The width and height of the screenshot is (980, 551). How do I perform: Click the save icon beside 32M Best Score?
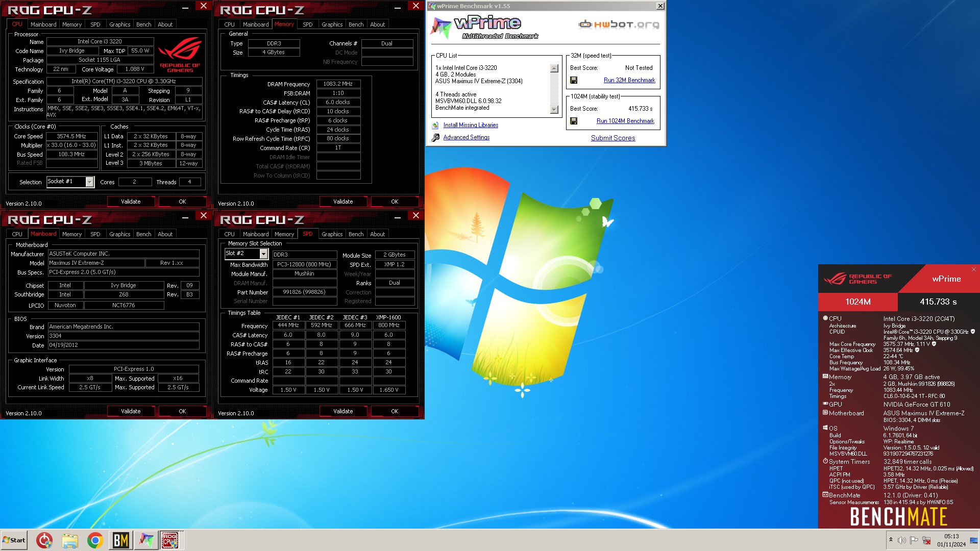click(574, 80)
